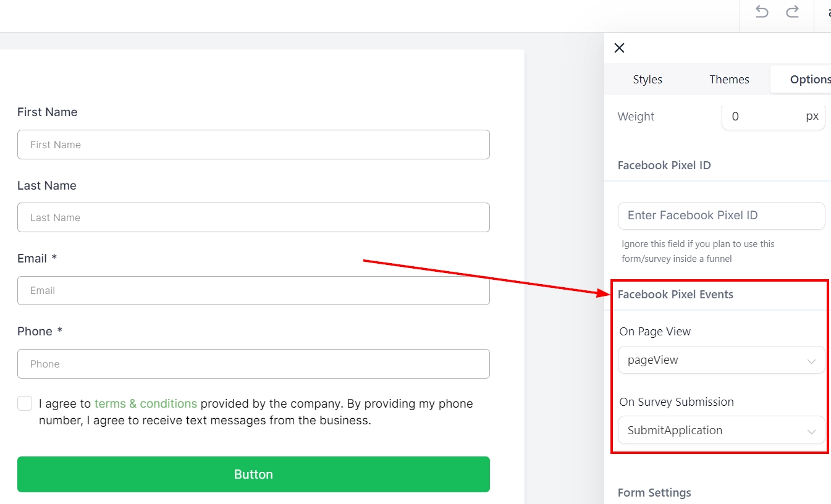Focus the Email input field

(x=253, y=290)
